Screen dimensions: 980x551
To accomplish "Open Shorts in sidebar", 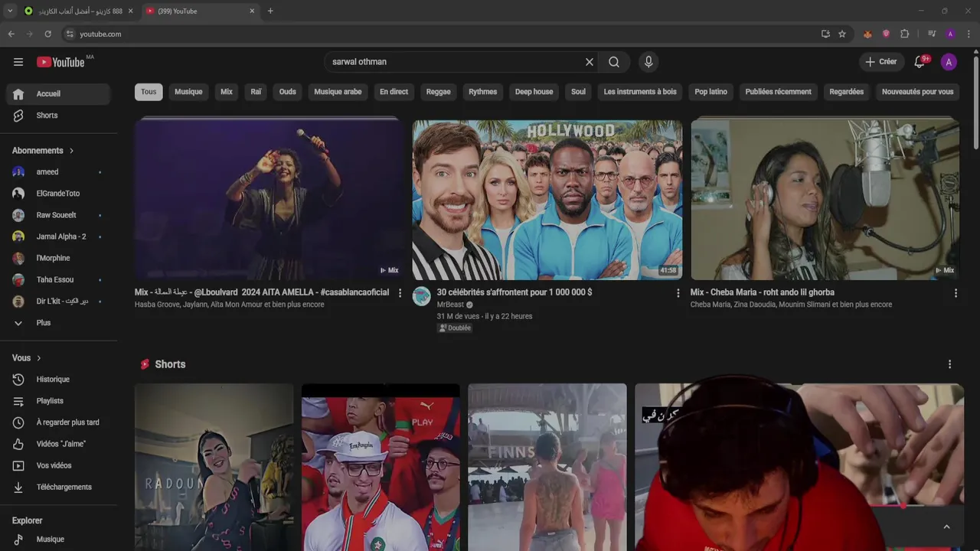I will click(x=59, y=116).
